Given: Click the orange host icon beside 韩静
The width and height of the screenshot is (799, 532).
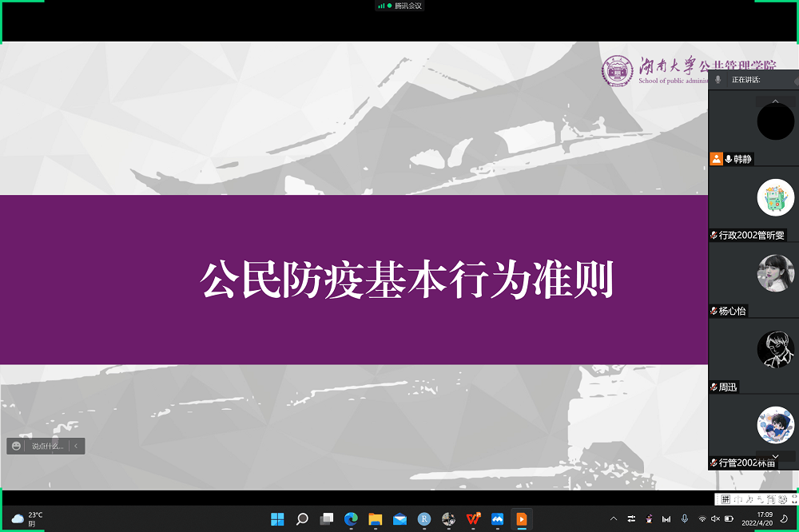Looking at the screenshot, I should coord(717,159).
